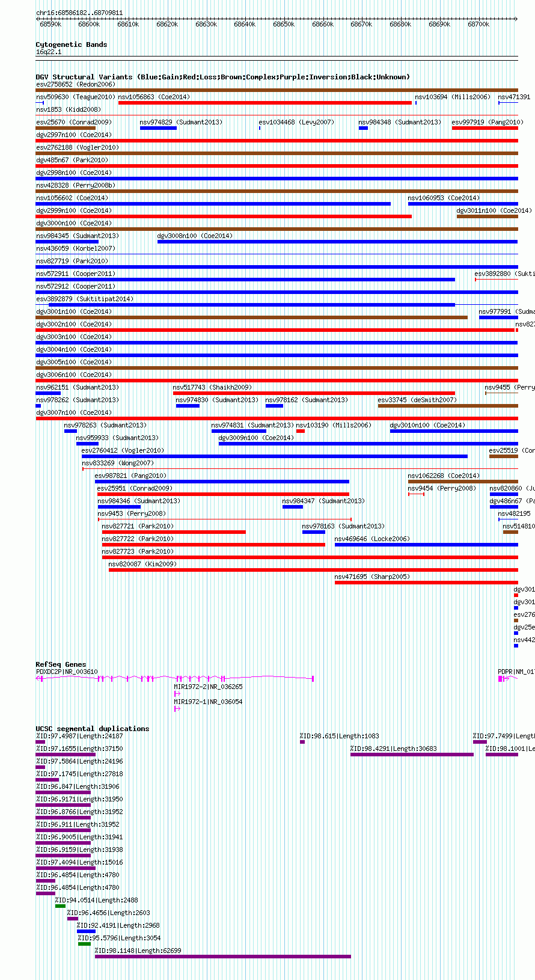Click the %ID:95.5796|Length:3054 label
The image size is (535, 980).
119,938
